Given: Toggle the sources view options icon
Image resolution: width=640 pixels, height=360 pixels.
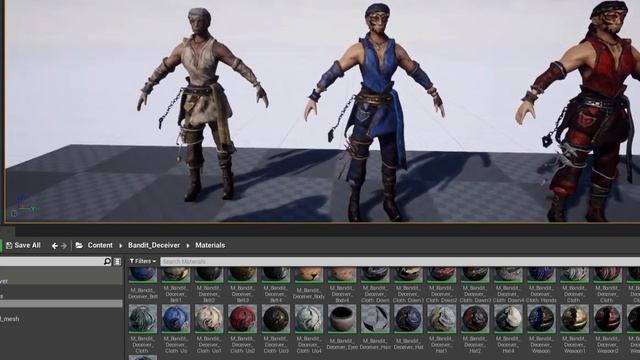Looking at the screenshot, I should (117, 261).
